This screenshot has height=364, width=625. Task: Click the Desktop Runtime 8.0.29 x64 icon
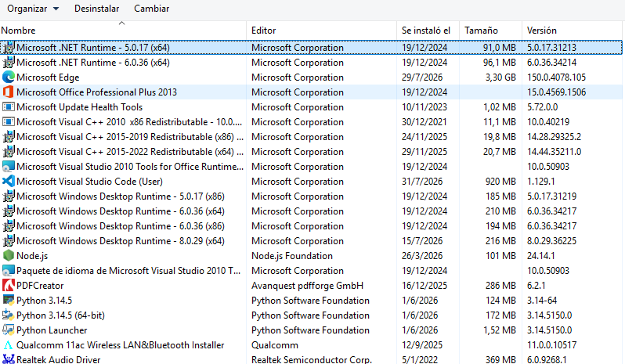pos(9,241)
